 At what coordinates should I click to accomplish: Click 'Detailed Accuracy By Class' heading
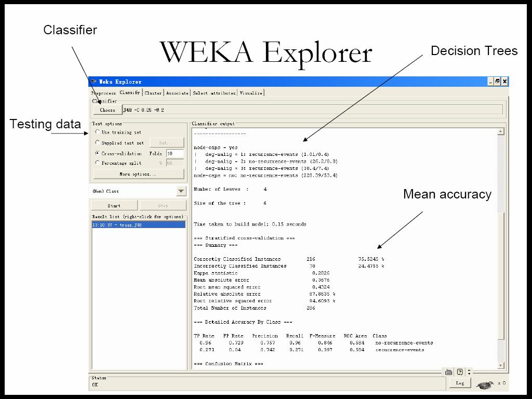243,322
